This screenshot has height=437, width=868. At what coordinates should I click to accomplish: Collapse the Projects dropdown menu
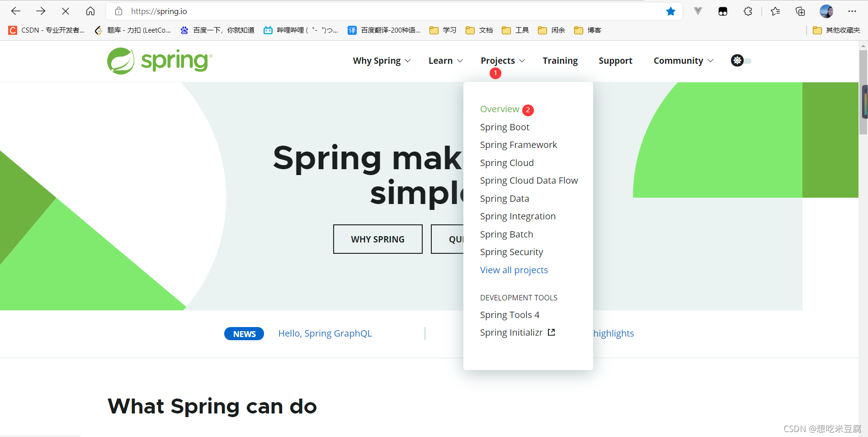(503, 61)
